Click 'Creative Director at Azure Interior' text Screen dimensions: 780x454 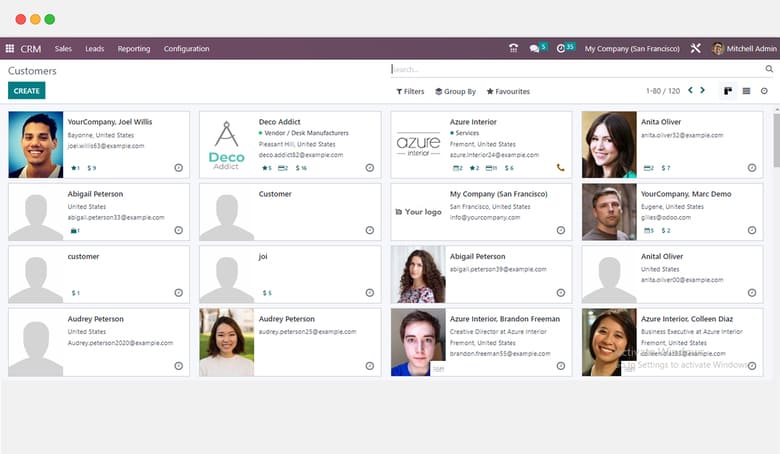(498, 332)
